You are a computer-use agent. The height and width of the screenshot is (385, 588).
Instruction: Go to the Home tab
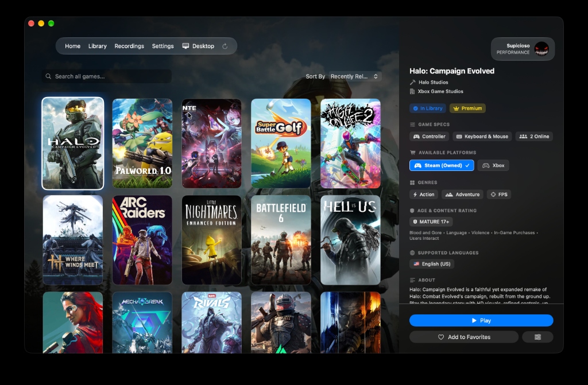[73, 46]
